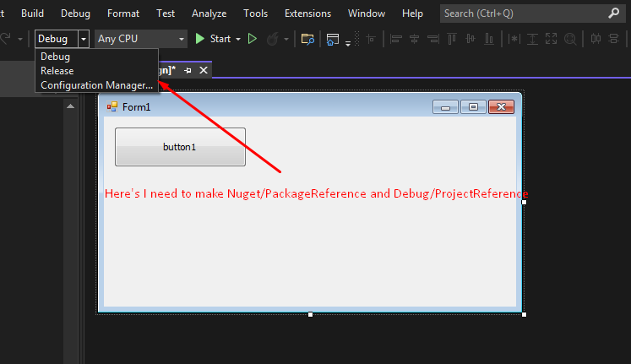The image size is (631, 364).
Task: Click the Make Same Width icon
Action: click(x=514, y=39)
